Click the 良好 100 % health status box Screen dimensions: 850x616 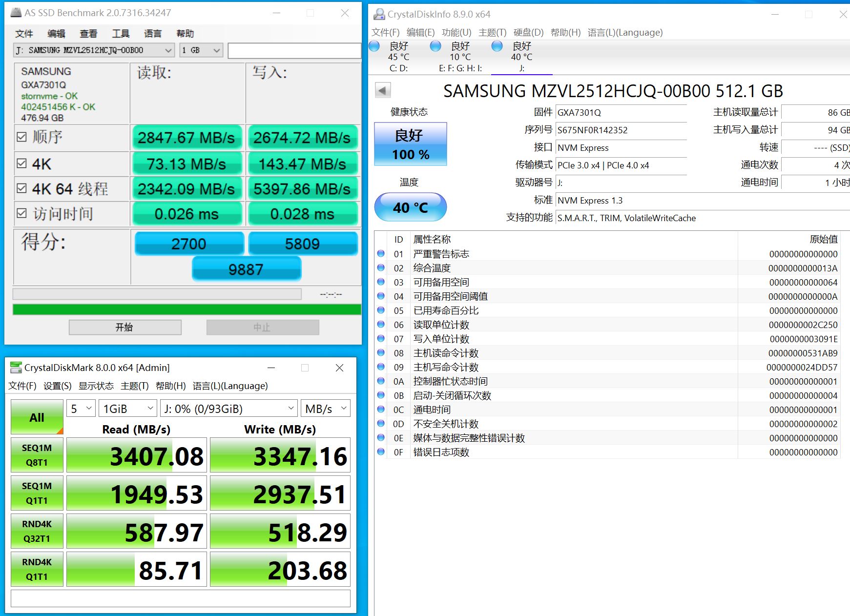(x=411, y=144)
